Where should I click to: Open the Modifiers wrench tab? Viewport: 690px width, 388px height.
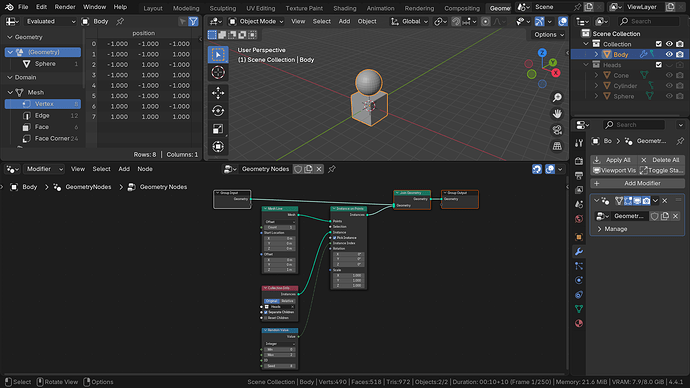579,252
